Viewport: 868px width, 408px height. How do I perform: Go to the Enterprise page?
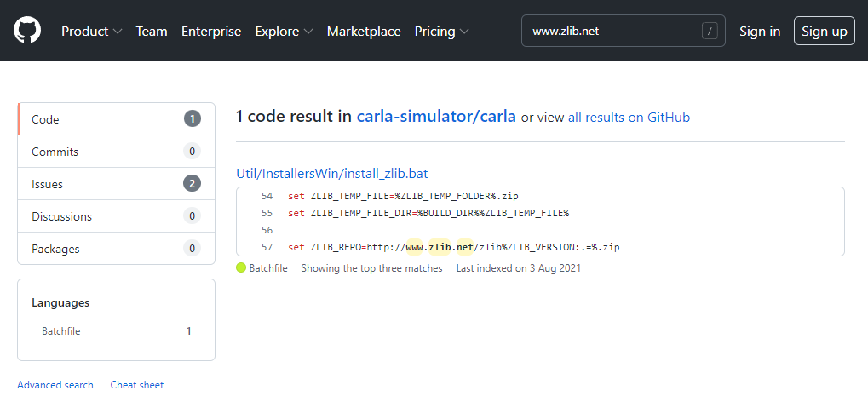[211, 31]
